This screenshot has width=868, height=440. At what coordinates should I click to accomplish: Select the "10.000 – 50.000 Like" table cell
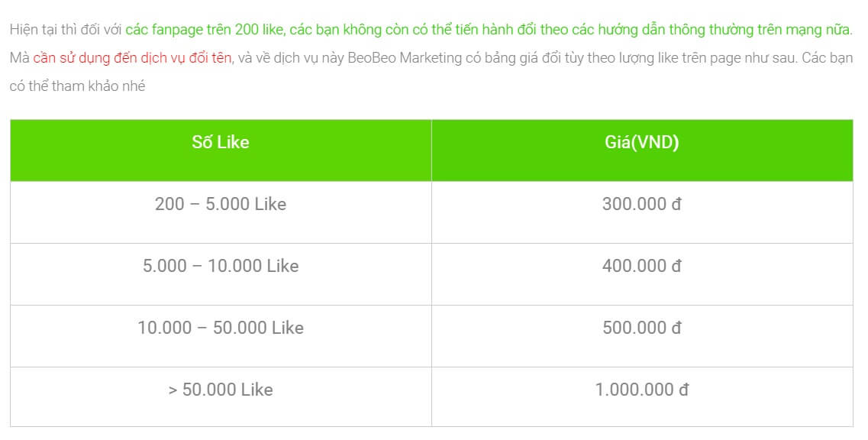(x=221, y=328)
